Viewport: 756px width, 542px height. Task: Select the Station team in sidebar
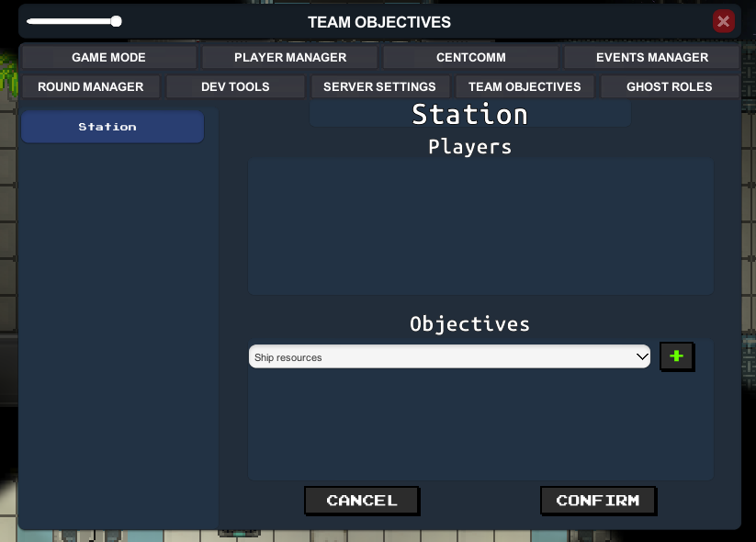pyautogui.click(x=112, y=127)
